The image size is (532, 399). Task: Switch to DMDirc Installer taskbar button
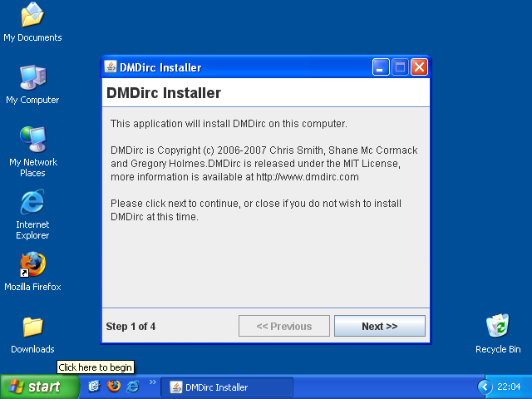227,387
